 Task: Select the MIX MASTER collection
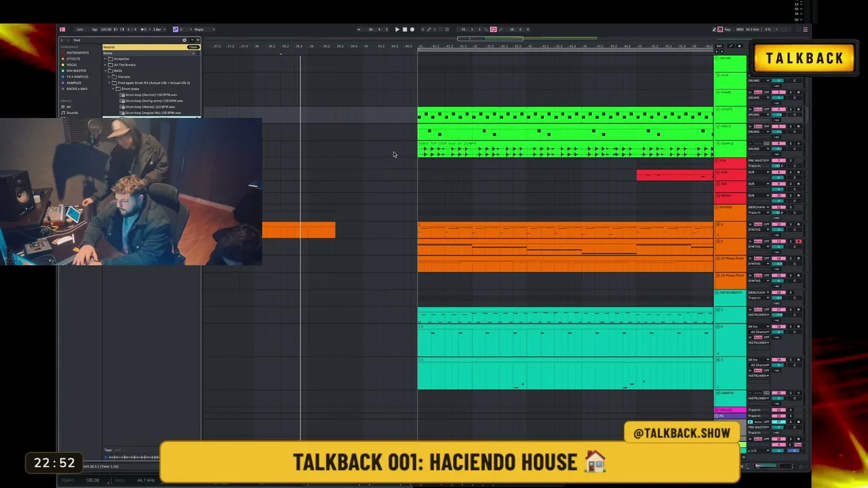76,71
